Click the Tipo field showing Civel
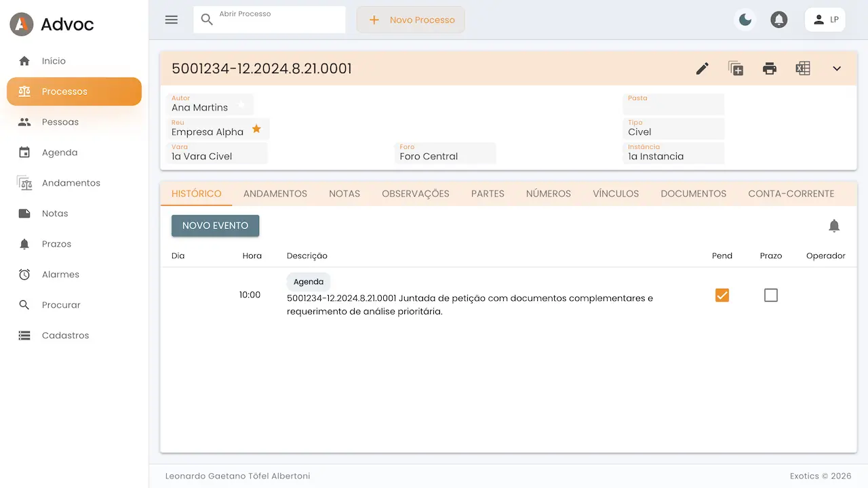Screen dimensions: 868x488 [x=673, y=129]
